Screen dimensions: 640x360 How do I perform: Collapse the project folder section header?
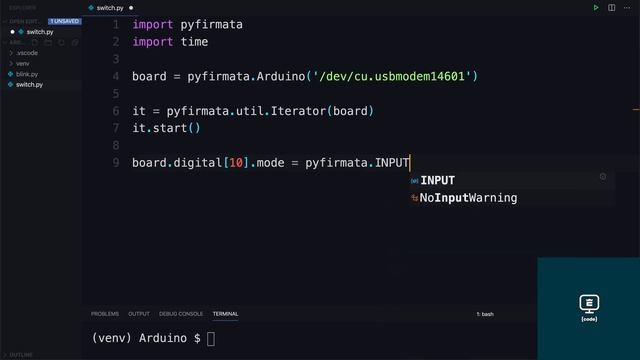(x=15, y=42)
